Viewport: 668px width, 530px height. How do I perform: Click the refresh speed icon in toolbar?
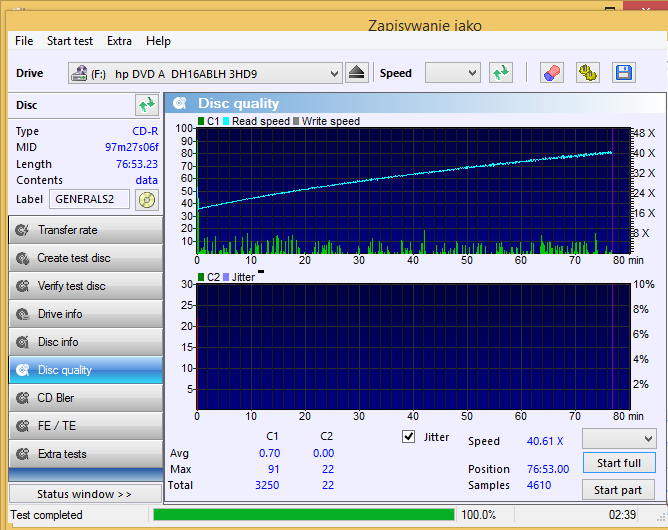pos(501,73)
